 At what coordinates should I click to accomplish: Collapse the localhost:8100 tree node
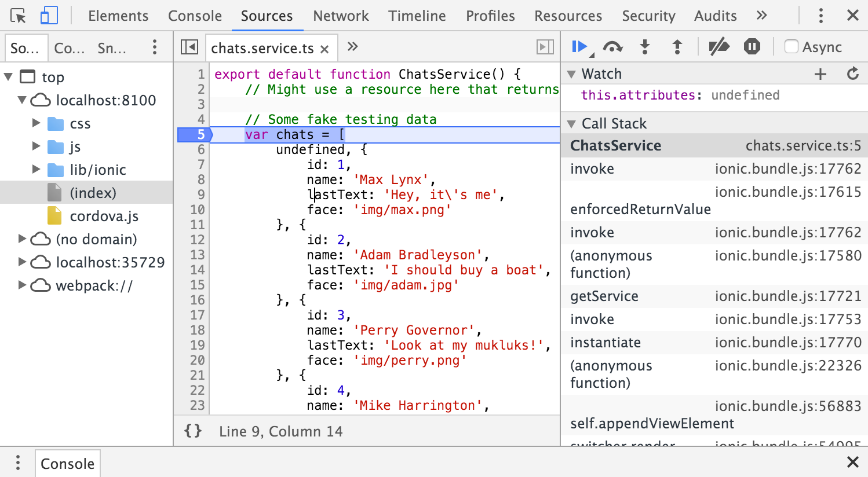(22, 100)
